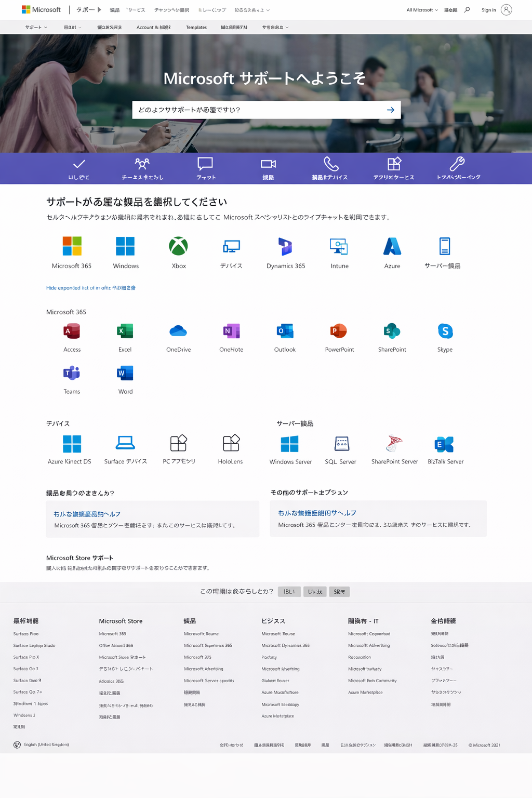The image size is (532, 798).
Task: Click the Sign in link
Action: (488, 10)
